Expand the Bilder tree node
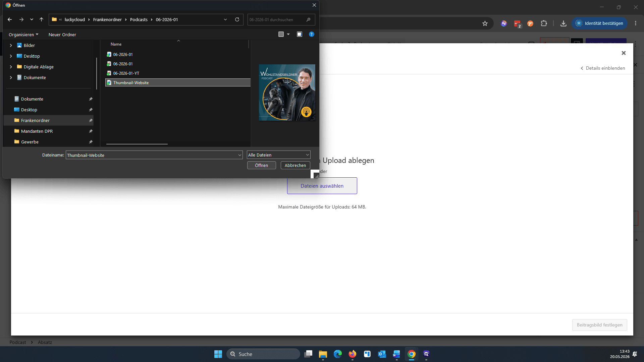The height and width of the screenshot is (362, 644). (11, 45)
